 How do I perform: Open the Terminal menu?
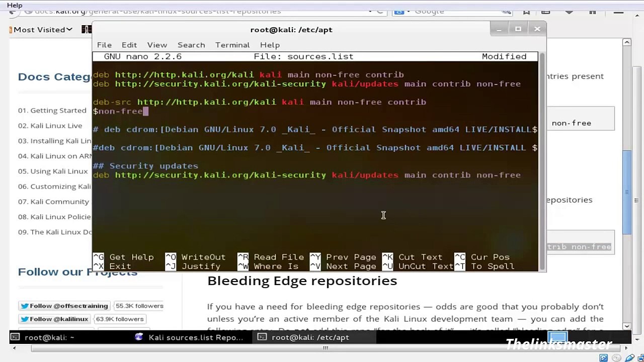pyautogui.click(x=232, y=45)
